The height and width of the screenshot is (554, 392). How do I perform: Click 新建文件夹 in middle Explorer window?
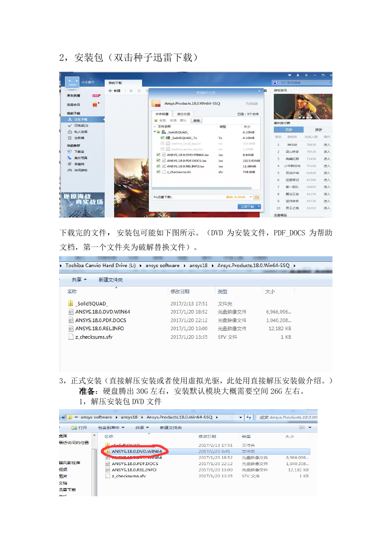coord(111,280)
